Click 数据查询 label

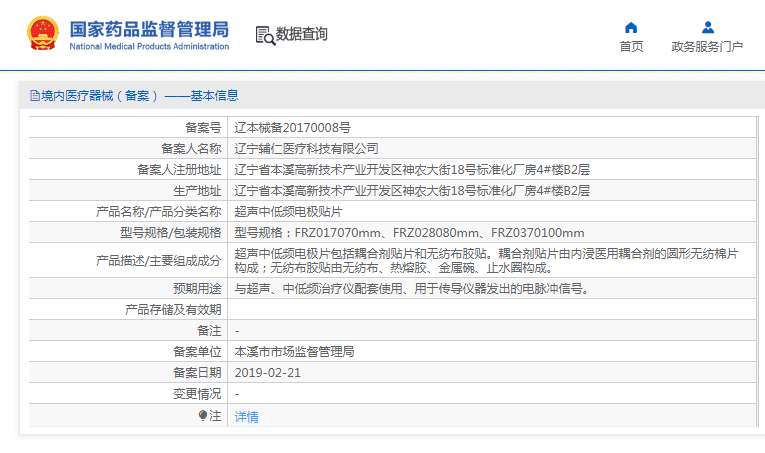(x=302, y=34)
